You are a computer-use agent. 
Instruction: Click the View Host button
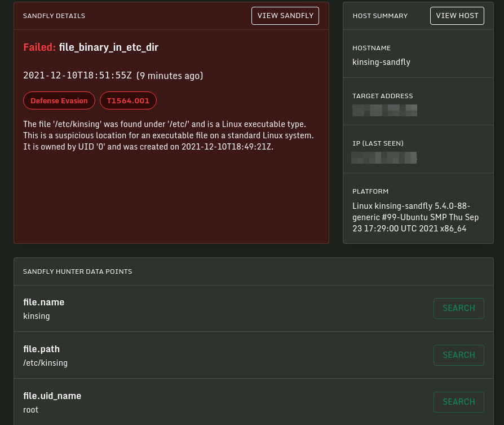point(457,16)
